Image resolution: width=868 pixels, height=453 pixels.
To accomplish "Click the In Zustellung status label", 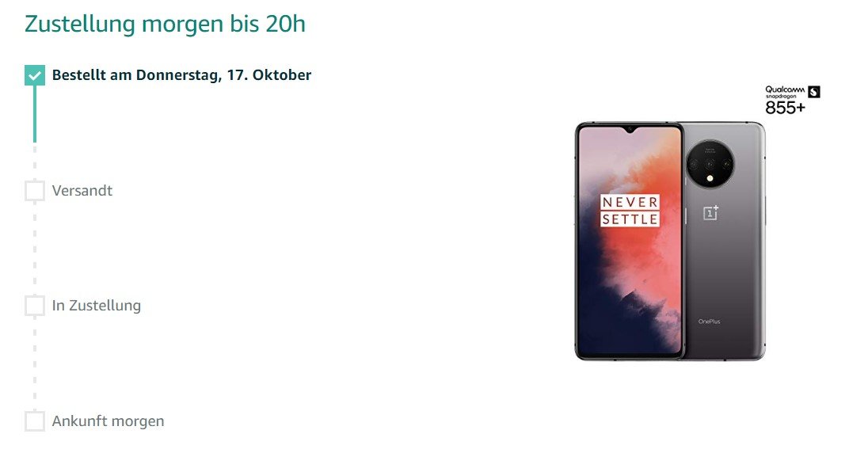I will 97,306.
